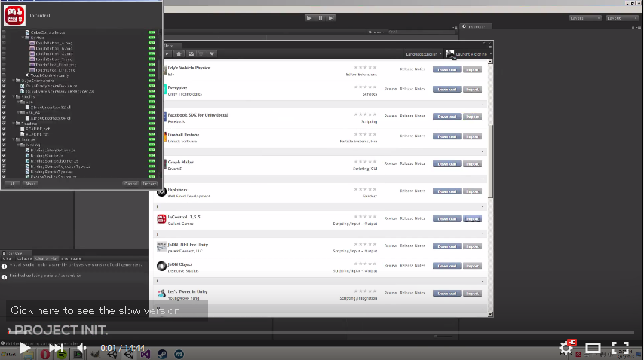Click the None button in import dialog
The height and width of the screenshot is (360, 644).
(x=30, y=184)
